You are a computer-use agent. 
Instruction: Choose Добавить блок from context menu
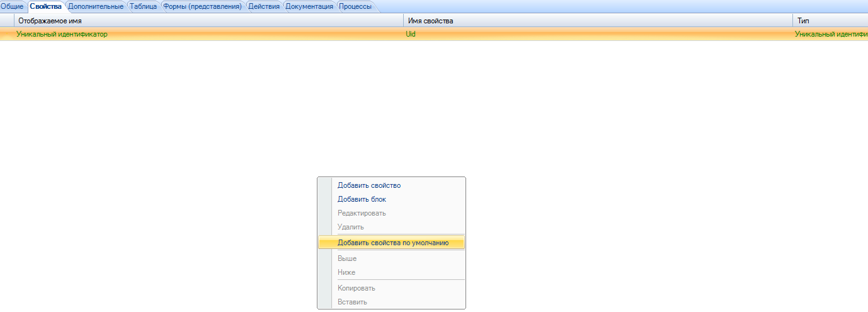[391, 199]
